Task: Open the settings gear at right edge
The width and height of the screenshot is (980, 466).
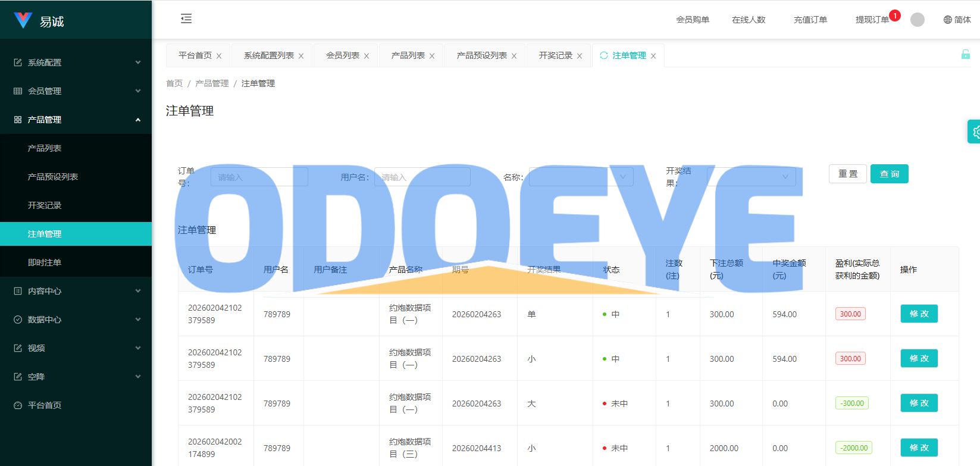Action: coord(975,132)
